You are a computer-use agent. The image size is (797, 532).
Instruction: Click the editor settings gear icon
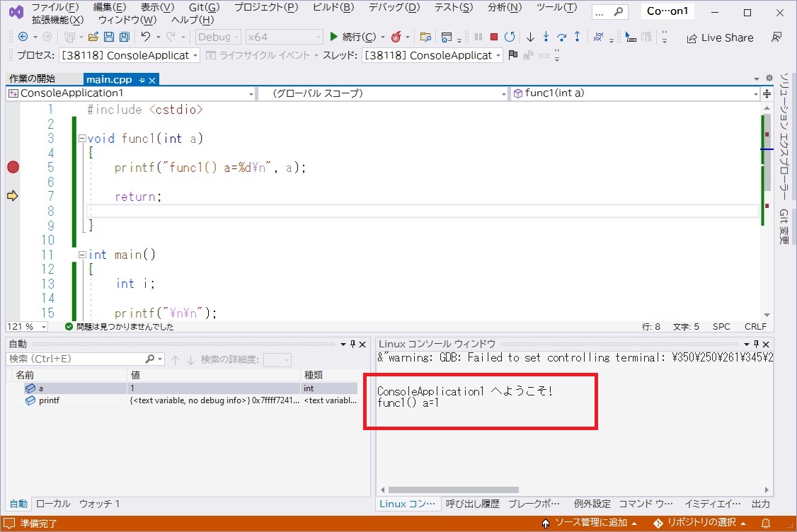pyautogui.click(x=769, y=79)
